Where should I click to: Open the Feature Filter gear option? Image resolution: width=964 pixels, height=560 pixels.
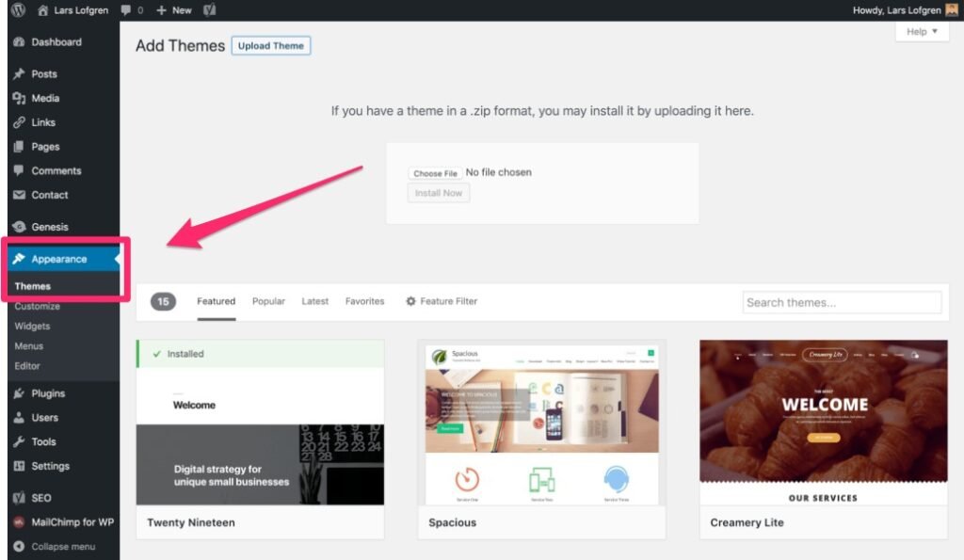442,301
